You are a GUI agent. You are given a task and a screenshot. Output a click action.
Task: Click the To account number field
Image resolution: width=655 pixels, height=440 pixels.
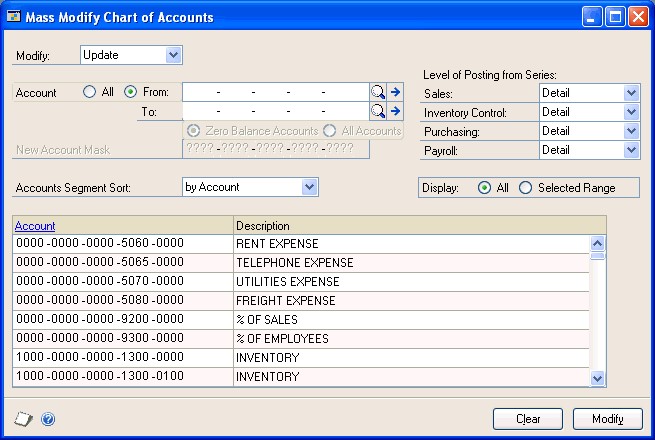(276, 111)
